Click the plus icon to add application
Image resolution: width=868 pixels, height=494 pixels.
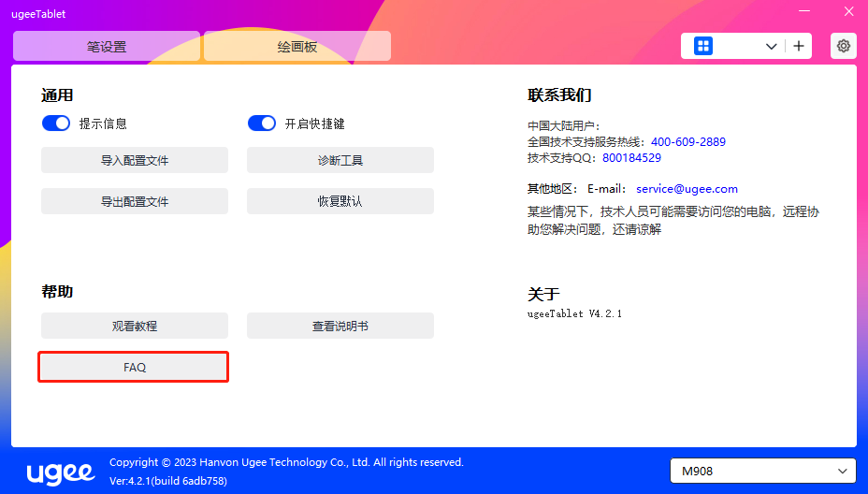tap(798, 46)
